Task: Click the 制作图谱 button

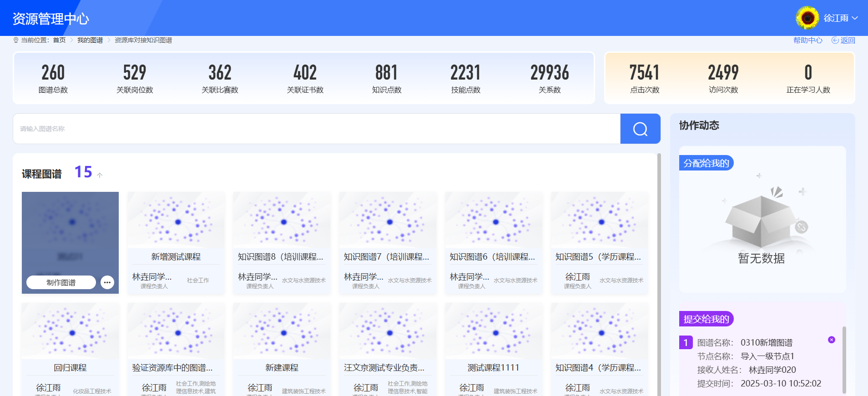Action: click(61, 282)
